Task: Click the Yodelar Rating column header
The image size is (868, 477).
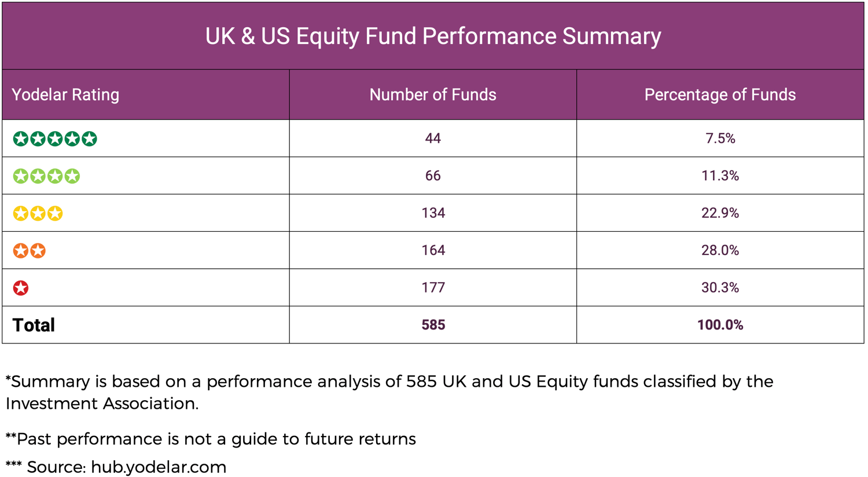Action: coord(65,95)
